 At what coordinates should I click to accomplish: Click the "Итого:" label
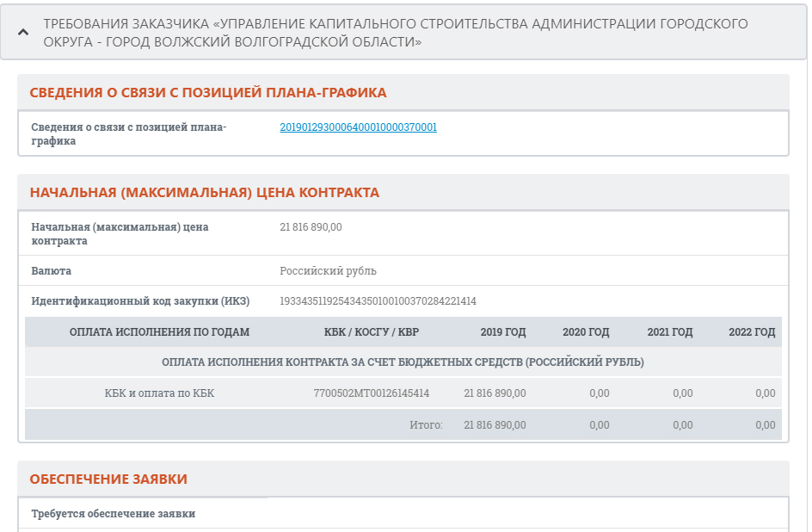[426, 425]
